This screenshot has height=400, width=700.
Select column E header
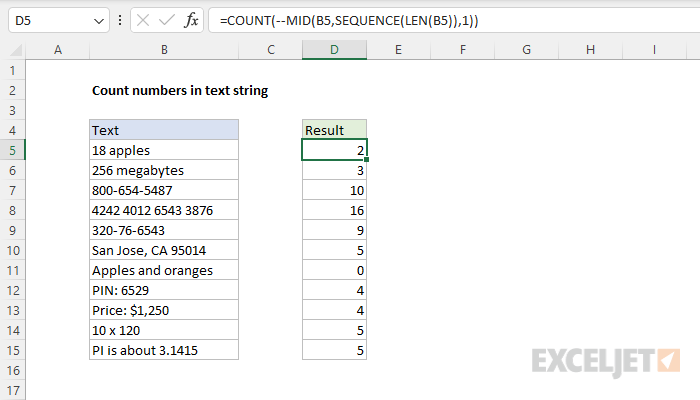click(398, 50)
